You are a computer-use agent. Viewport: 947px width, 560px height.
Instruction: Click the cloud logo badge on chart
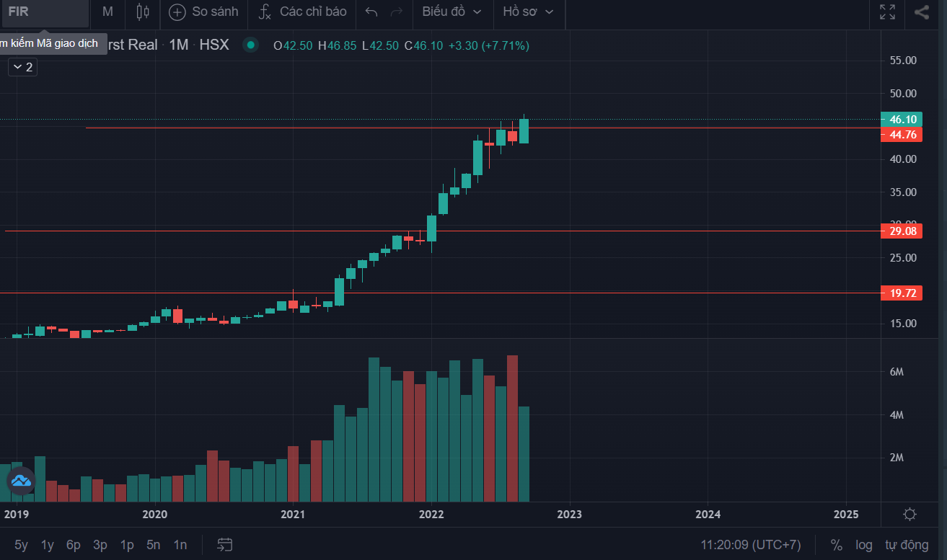click(20, 481)
